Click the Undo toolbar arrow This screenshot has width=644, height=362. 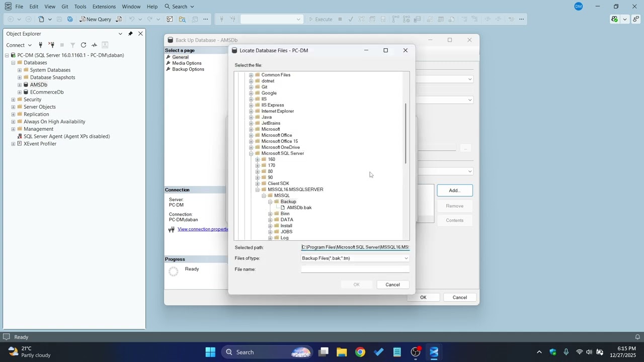click(132, 19)
